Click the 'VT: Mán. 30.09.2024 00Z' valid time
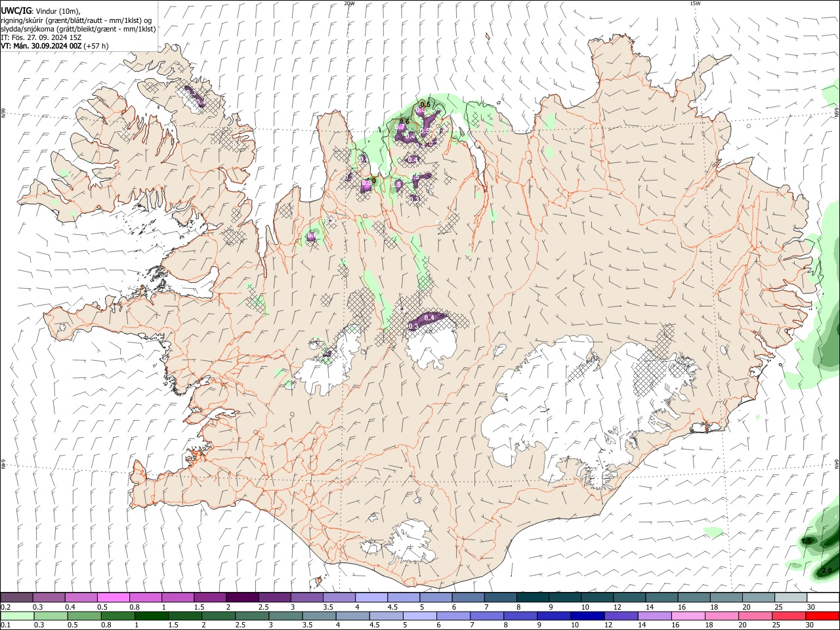Screen dimensions: 840x630 pos(41,46)
